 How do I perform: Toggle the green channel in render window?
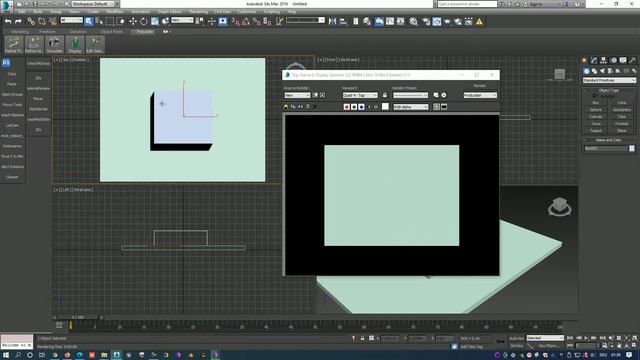coord(354,107)
